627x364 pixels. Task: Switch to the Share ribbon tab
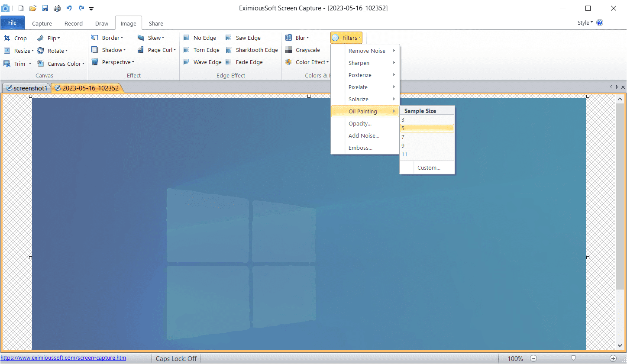156,23
